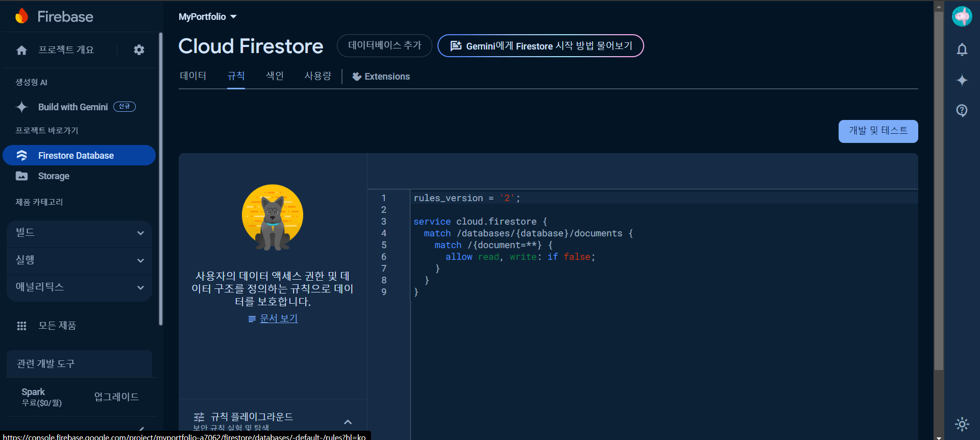Open Storage icon in sidebar
Screen dimensions: 980x440
coord(21,176)
